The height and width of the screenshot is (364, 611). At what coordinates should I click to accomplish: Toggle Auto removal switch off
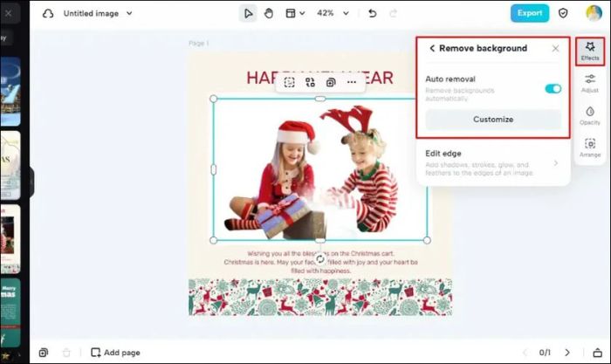point(553,89)
